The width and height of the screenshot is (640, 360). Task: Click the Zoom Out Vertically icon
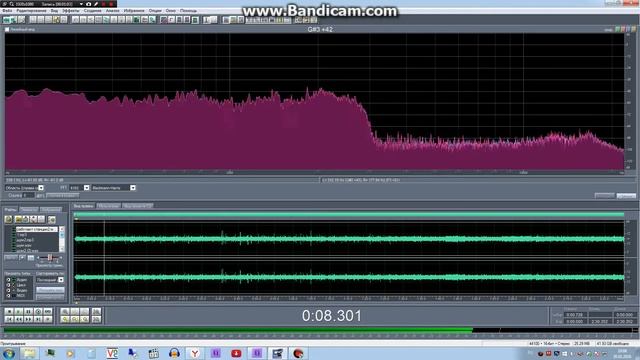point(96,319)
